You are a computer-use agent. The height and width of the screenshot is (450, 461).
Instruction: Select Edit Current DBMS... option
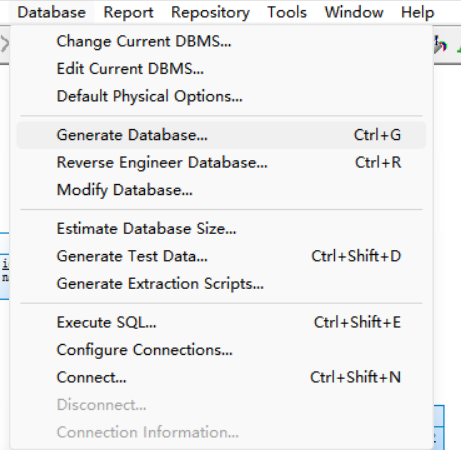221,69
